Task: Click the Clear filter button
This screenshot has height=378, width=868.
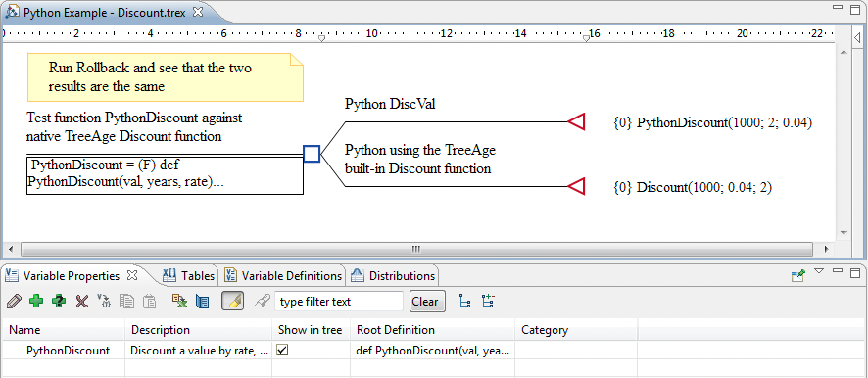Action: tap(425, 302)
